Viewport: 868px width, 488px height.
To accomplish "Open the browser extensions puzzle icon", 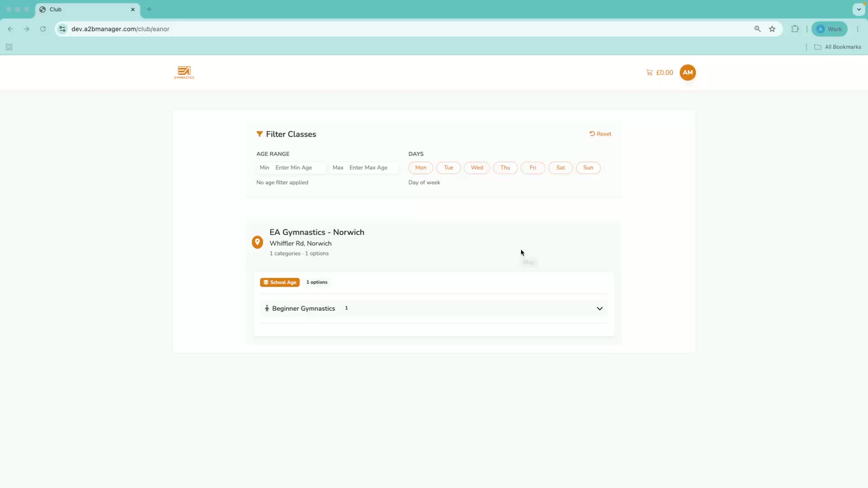I will click(795, 29).
